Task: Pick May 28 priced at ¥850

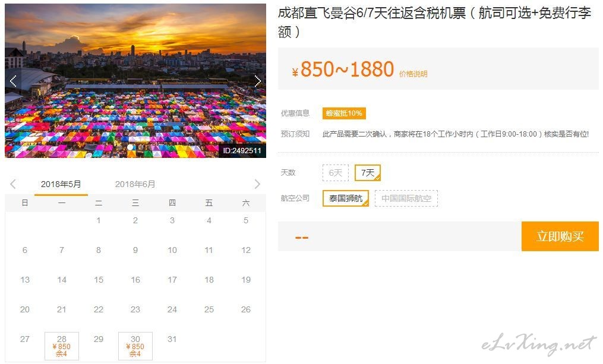Action: click(x=62, y=346)
